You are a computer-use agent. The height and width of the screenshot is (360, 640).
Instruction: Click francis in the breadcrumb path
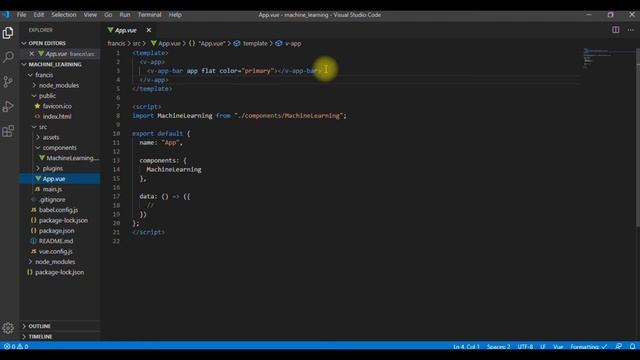[116, 43]
